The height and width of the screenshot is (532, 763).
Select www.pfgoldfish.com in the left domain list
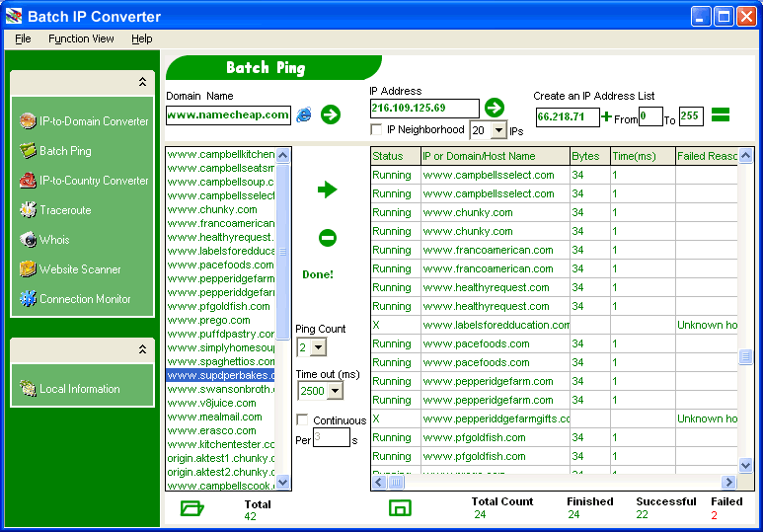pos(218,306)
